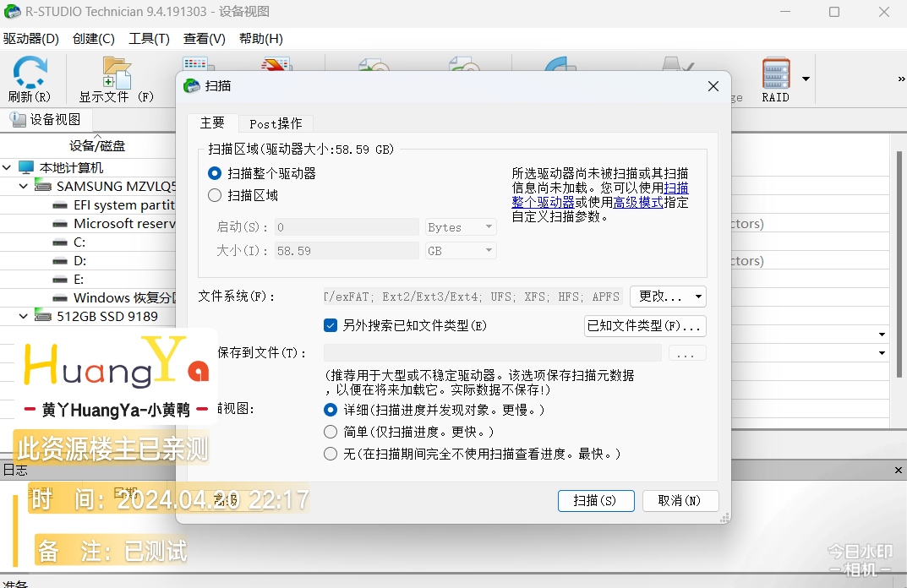This screenshot has height=588, width=907.
Task: Click the 启动(S) input field
Action: [347, 227]
